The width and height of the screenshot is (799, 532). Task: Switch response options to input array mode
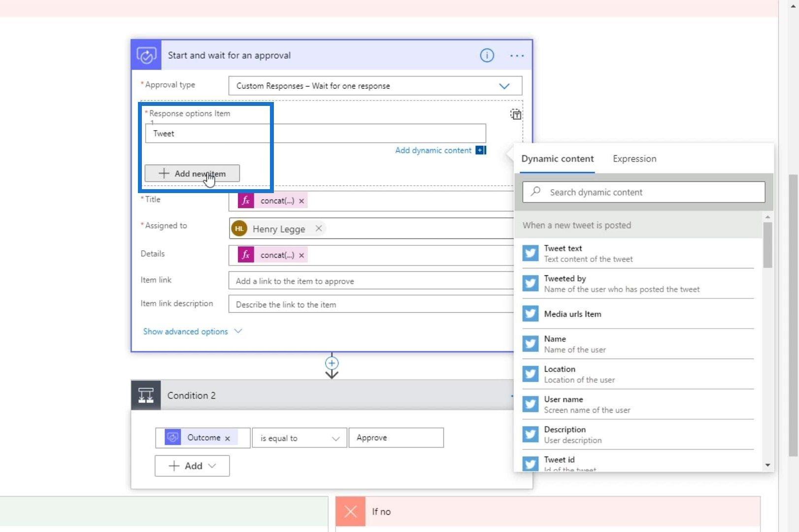tap(516, 114)
